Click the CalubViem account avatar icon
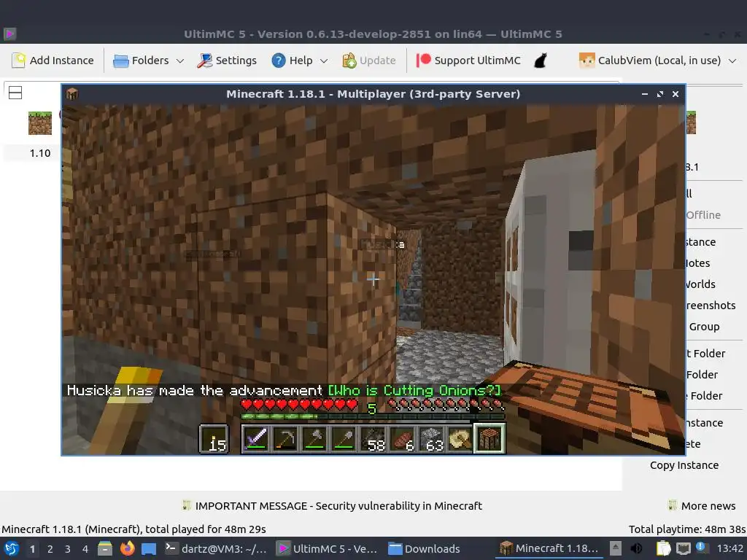The height and width of the screenshot is (560, 747). coord(587,61)
